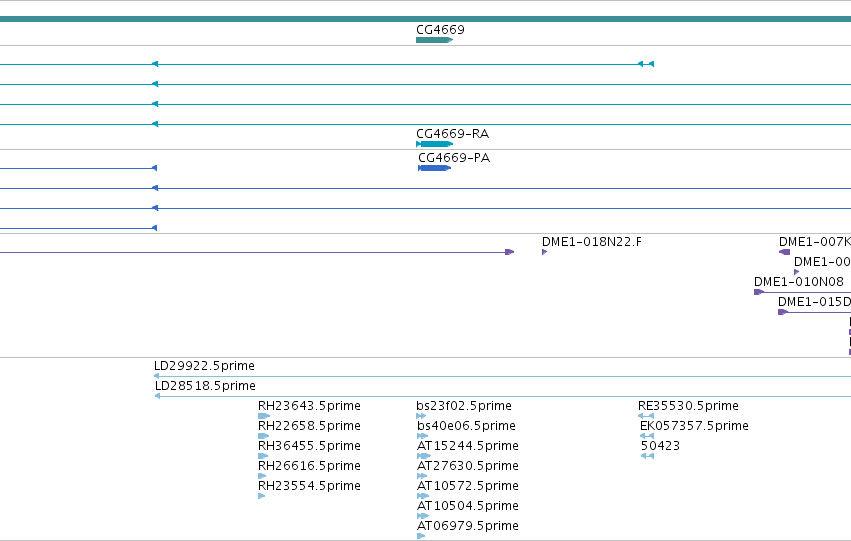Click the RH36455.5prime EST glyph
Viewport: 851px width, 541px height.
(x=263, y=456)
